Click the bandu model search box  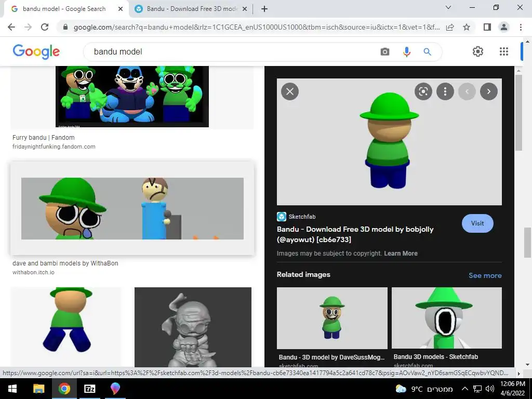pos(231,51)
